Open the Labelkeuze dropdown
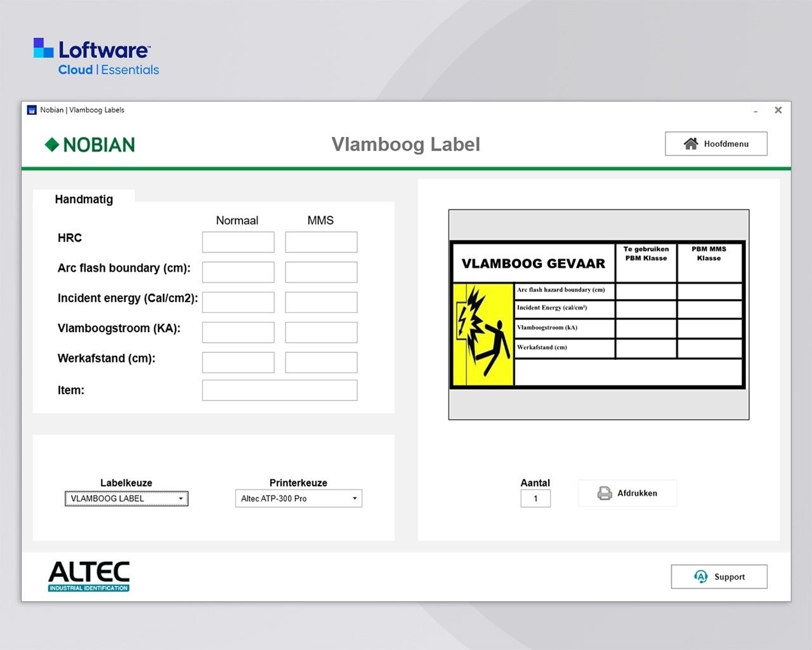Image resolution: width=812 pixels, height=650 pixels. (x=126, y=499)
